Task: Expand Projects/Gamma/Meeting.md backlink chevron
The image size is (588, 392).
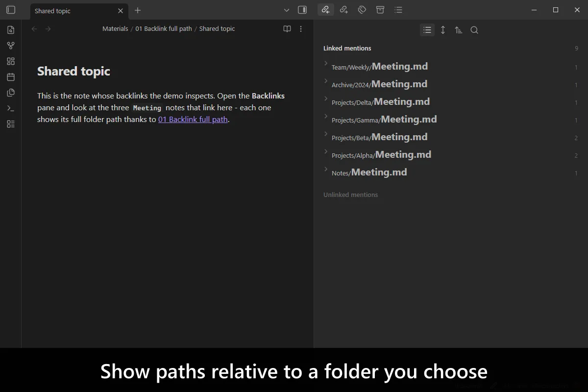Action: click(x=326, y=117)
